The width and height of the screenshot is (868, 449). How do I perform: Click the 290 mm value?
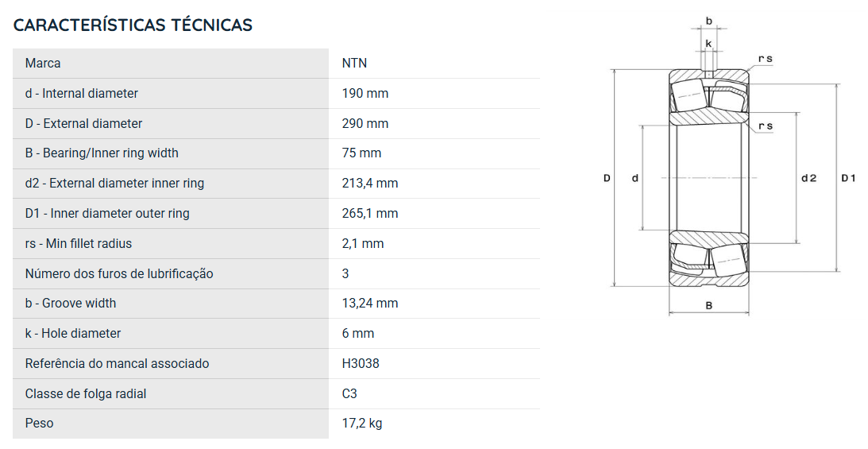(365, 123)
